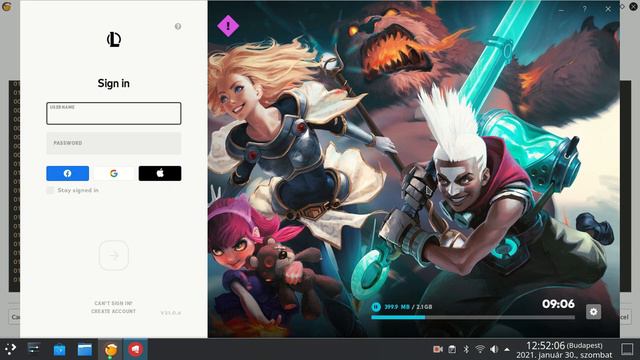Switch to the red Riot taskbar entry
Image resolution: width=640 pixels, height=360 pixels.
[136, 350]
